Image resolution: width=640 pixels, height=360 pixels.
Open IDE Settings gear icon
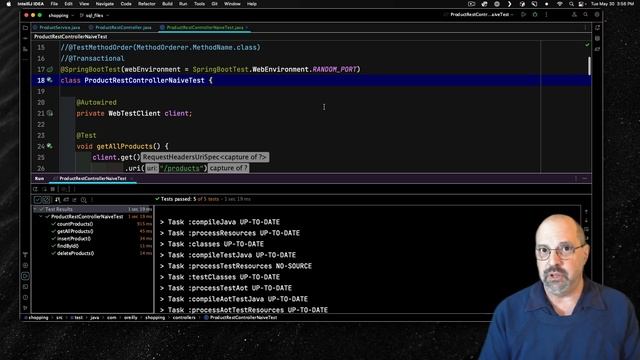[x=597, y=15]
